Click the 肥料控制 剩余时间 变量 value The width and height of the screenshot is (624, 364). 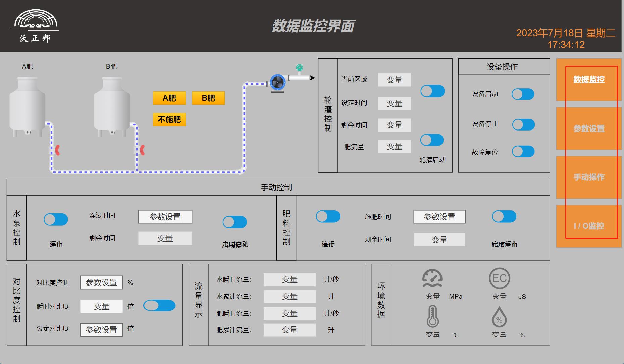(439, 240)
